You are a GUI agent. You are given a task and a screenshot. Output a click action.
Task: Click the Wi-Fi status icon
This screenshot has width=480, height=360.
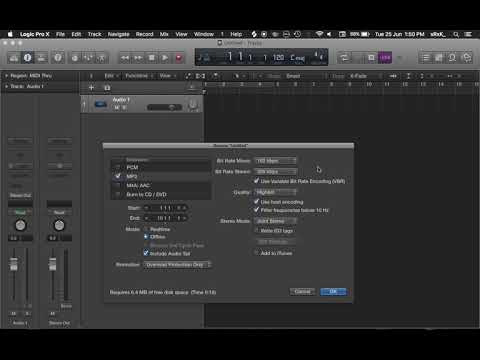tap(319, 34)
